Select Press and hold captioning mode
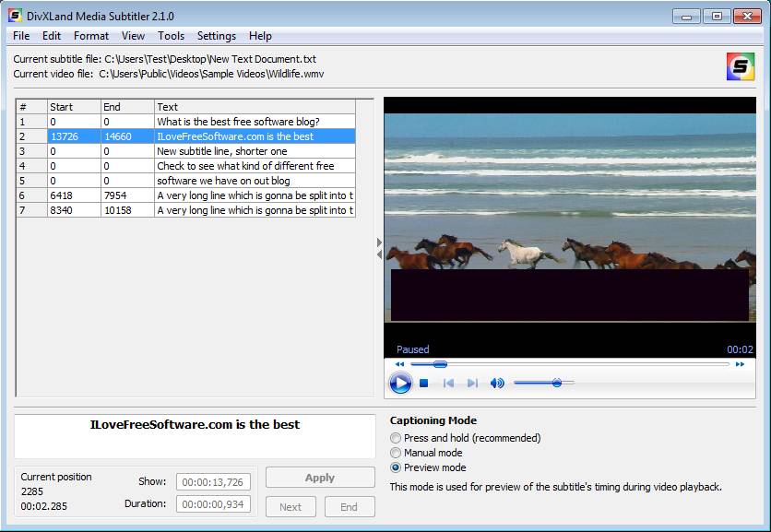771x532 pixels. click(397, 438)
